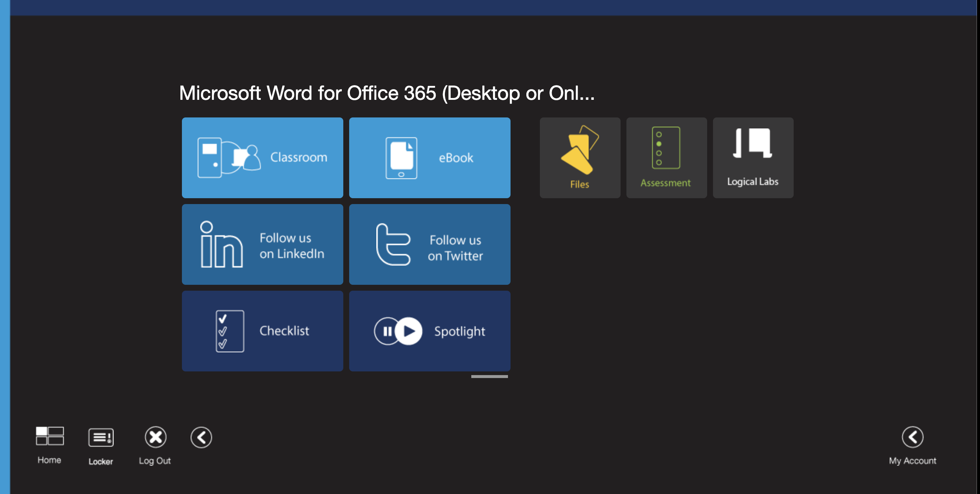Click the Follow us on Twitter tile
Image resolution: width=980 pixels, height=494 pixels.
pyautogui.click(x=429, y=244)
